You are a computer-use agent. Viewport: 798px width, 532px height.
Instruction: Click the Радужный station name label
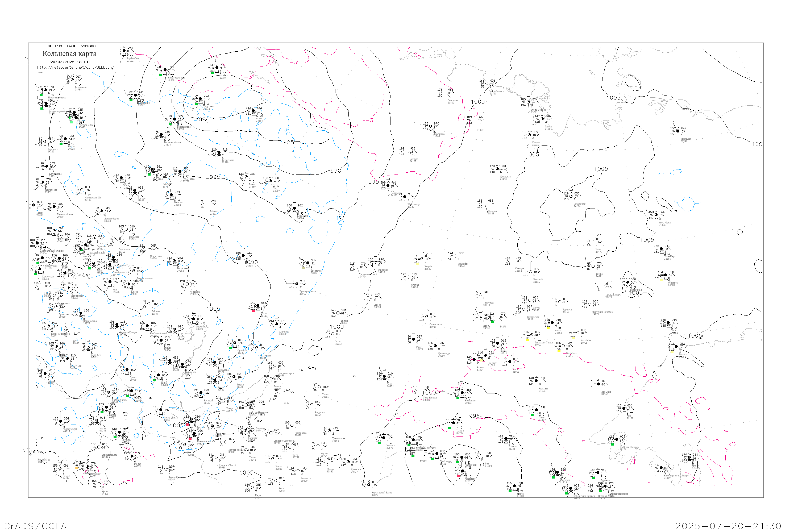click(81, 87)
